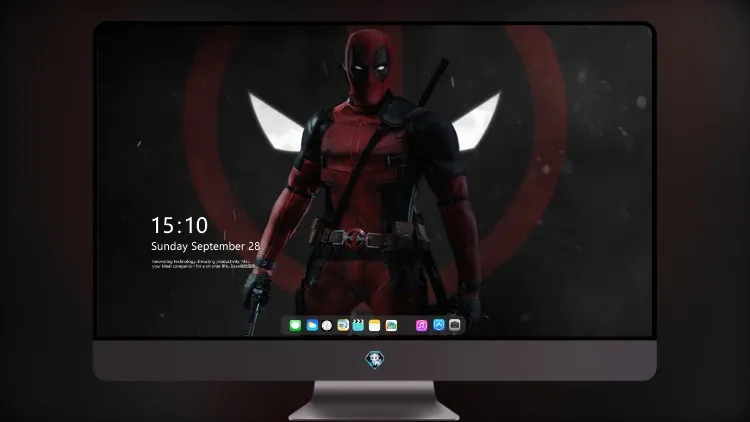The width and height of the screenshot is (750, 422).
Task: Click the empty gap in the dock
Action: (406, 325)
